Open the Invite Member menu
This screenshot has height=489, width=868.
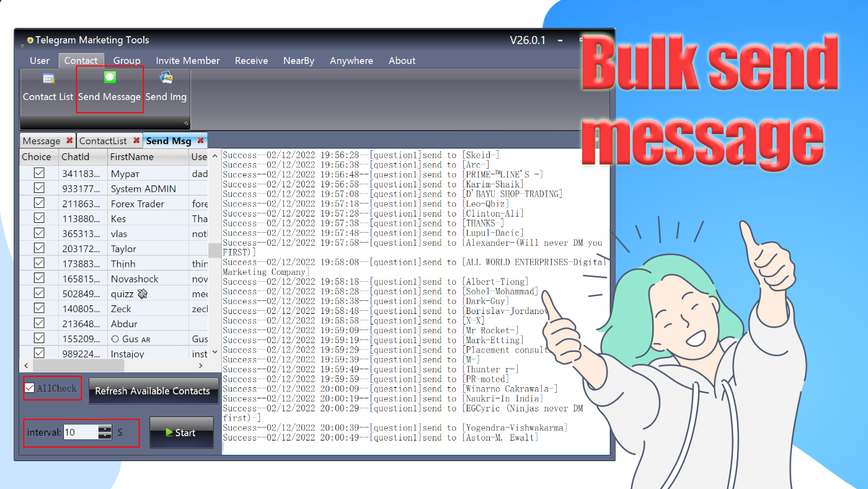tap(188, 60)
